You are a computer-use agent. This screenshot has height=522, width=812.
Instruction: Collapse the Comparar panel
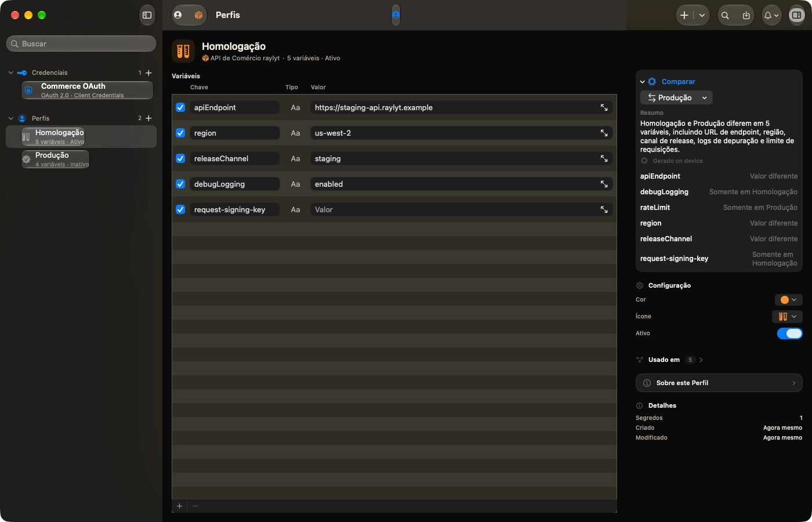643,82
